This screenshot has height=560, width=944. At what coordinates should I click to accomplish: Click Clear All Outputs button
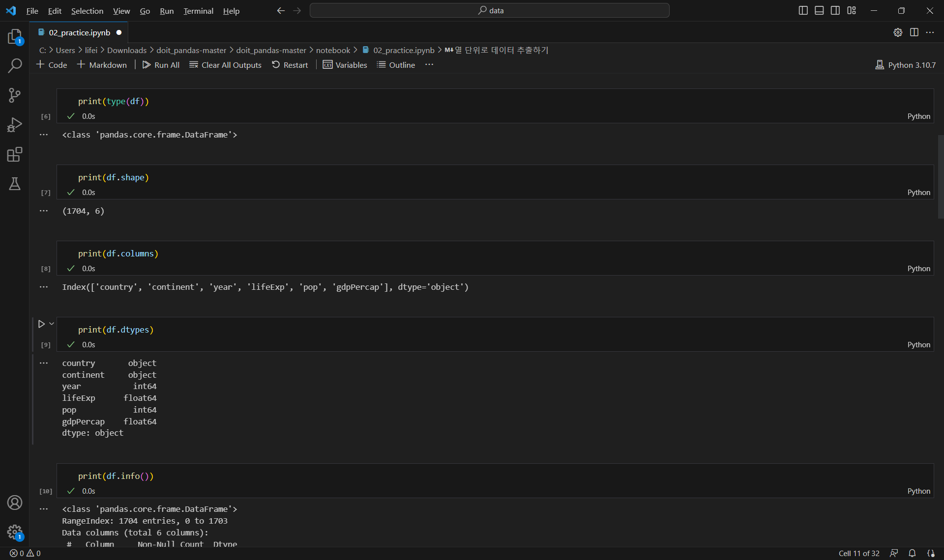[x=226, y=65]
